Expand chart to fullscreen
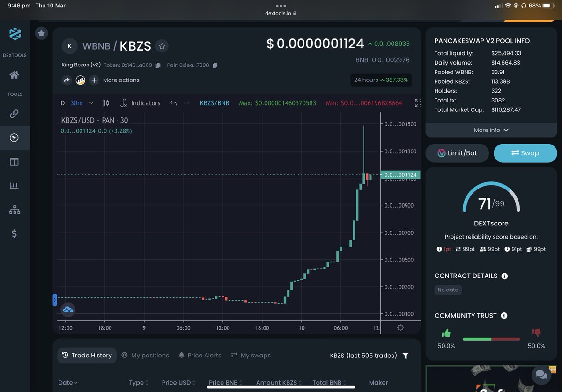This screenshot has width=562, height=392. (x=418, y=103)
